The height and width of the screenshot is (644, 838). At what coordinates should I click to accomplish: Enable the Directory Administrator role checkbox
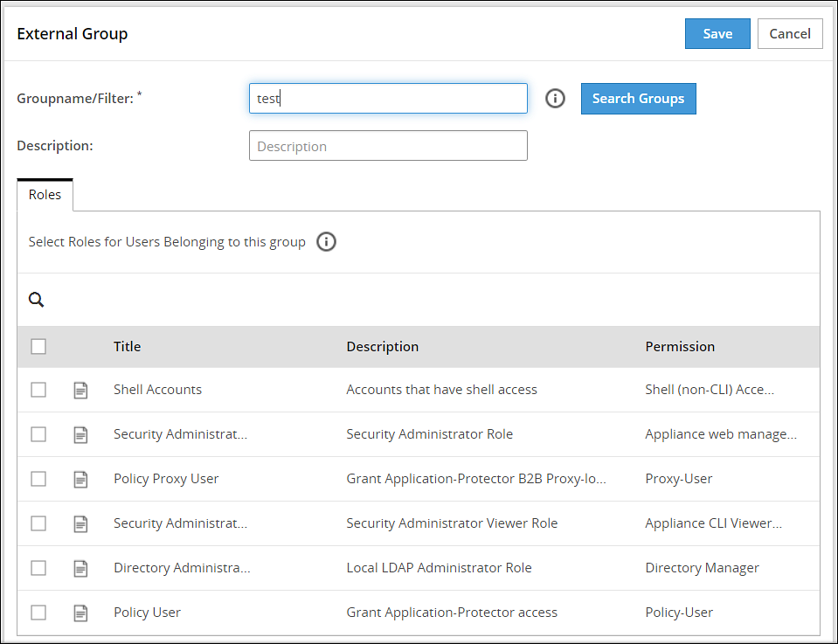pos(38,568)
